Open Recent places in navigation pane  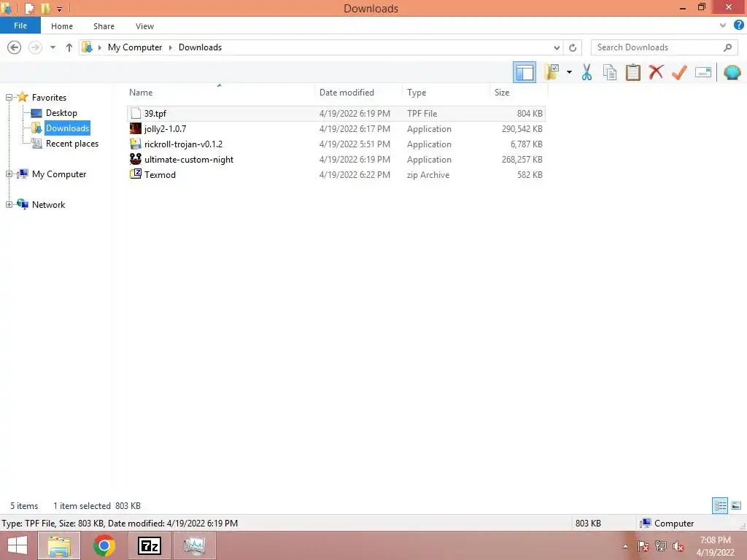(72, 144)
